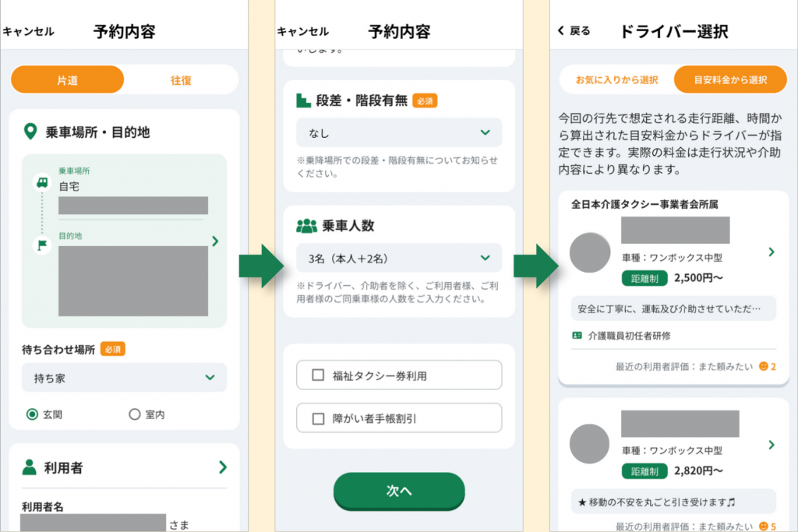The height and width of the screenshot is (532, 798).
Task: Check the 障がい者手帳割引 checkbox
Action: 318,418
